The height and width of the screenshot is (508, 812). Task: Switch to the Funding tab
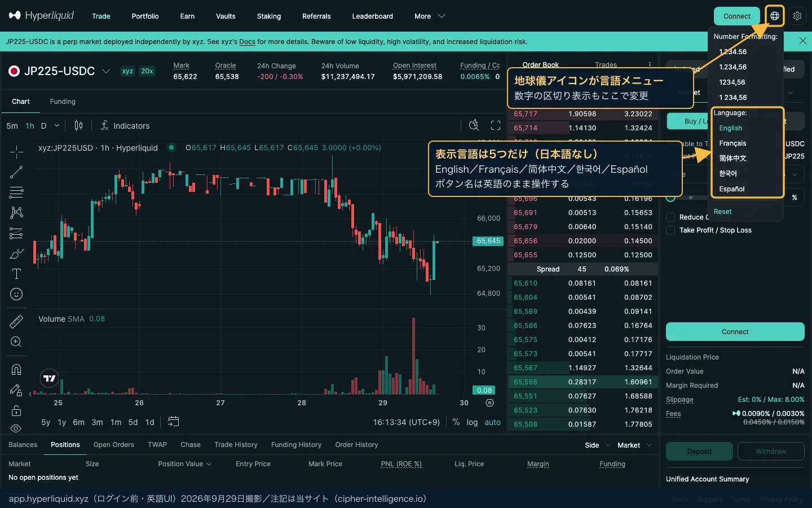pyautogui.click(x=63, y=102)
